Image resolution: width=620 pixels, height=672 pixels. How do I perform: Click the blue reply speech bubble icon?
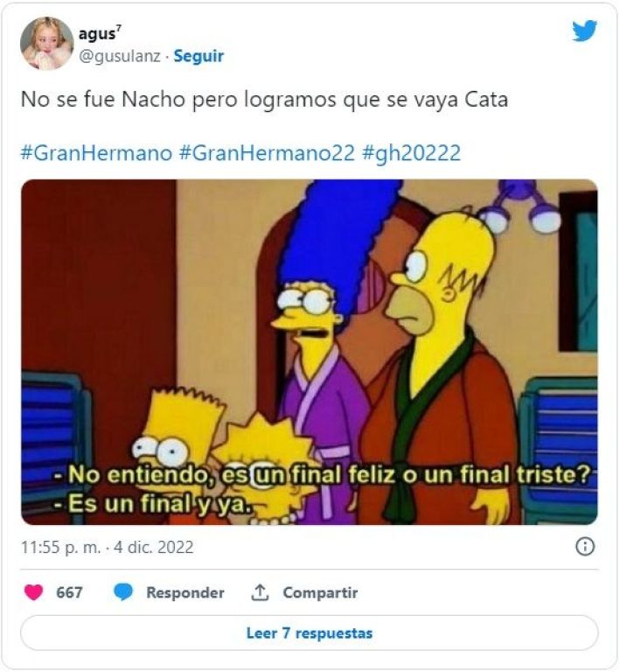(x=123, y=592)
